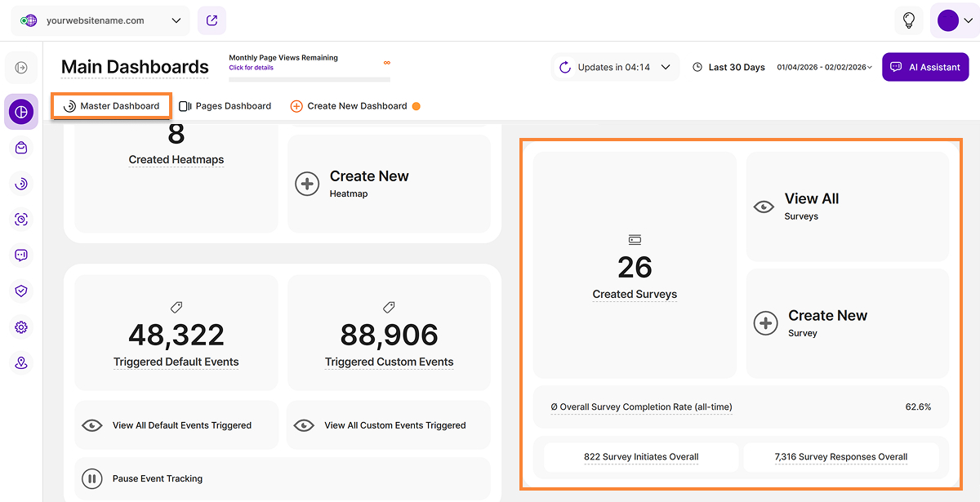Viewport: 980px width, 502px height.
Task: Open the settings gear in sidebar
Action: 21,327
